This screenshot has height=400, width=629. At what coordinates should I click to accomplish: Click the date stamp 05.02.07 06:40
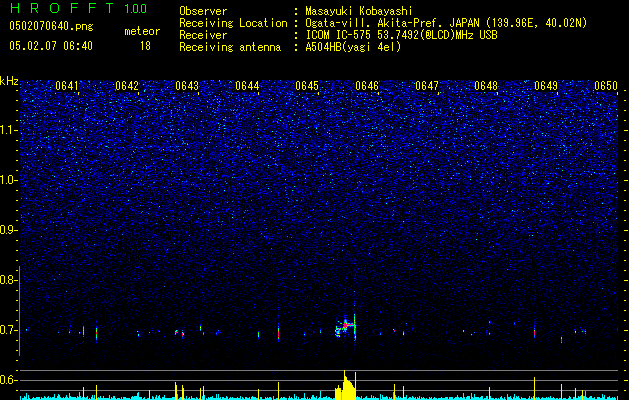pos(51,46)
